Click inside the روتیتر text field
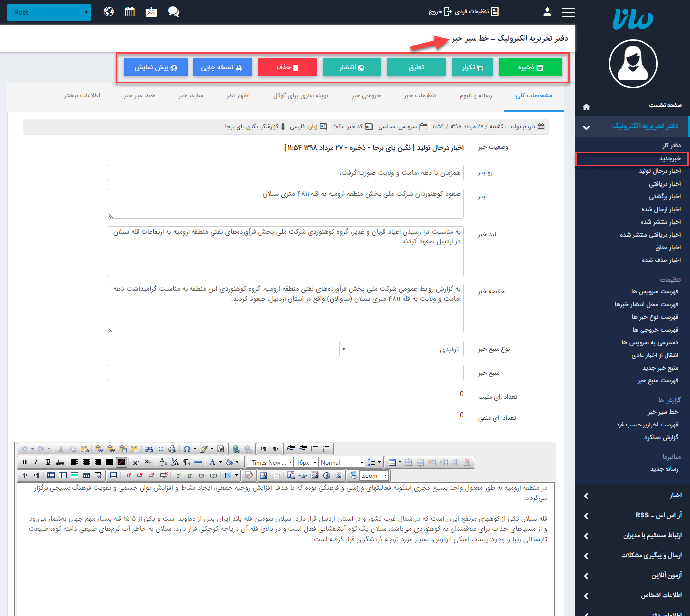Viewport: 690px width, 616px height. pos(286,172)
